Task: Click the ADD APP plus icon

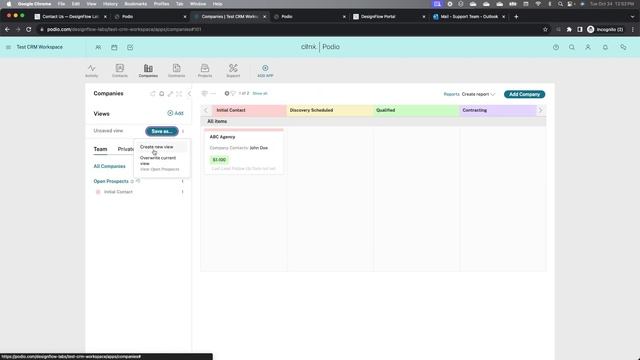Action: tap(265, 68)
